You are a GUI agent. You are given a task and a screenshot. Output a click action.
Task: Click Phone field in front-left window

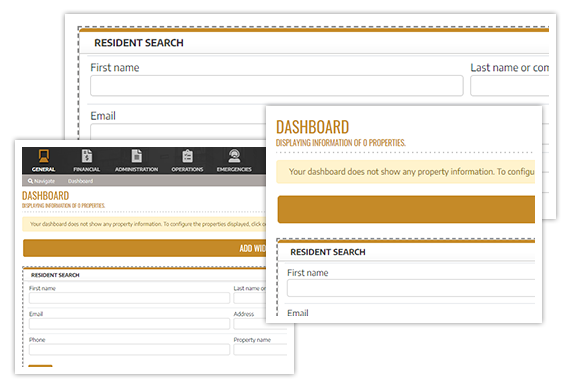point(129,350)
